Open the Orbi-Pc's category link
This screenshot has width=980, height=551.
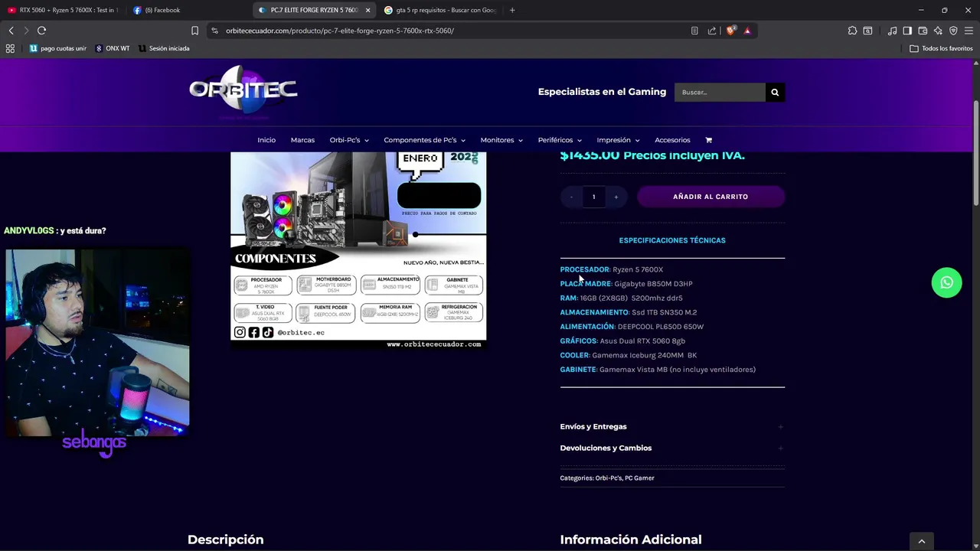click(609, 478)
